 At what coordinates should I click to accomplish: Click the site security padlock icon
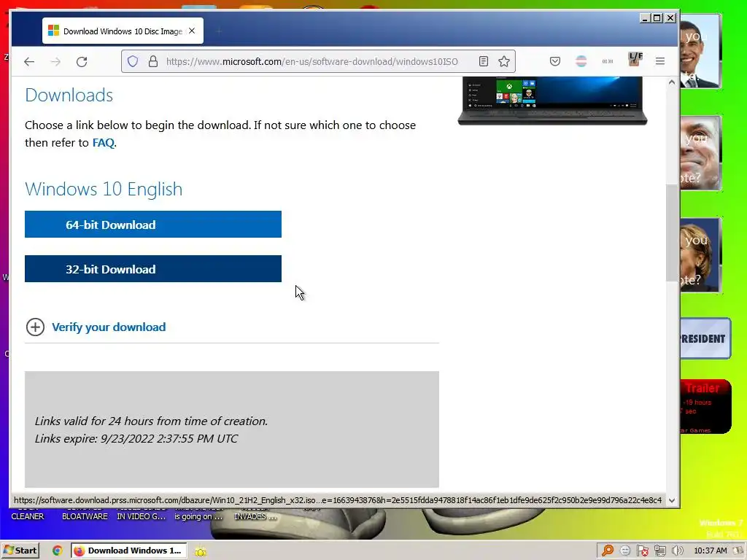click(153, 61)
